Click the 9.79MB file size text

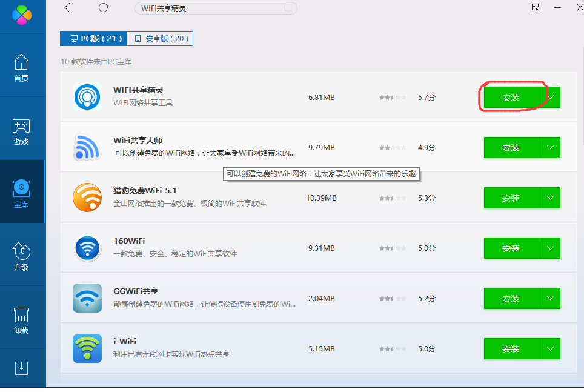tap(322, 148)
